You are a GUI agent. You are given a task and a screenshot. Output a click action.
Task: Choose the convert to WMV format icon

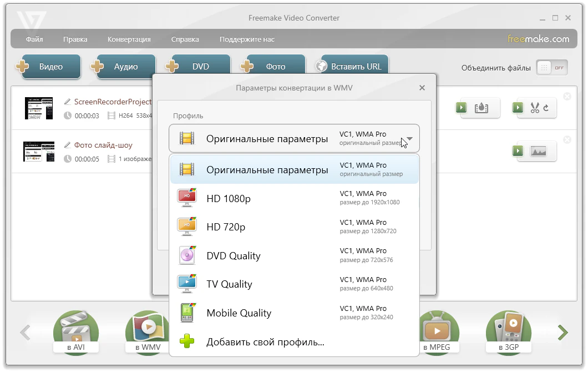click(x=147, y=333)
